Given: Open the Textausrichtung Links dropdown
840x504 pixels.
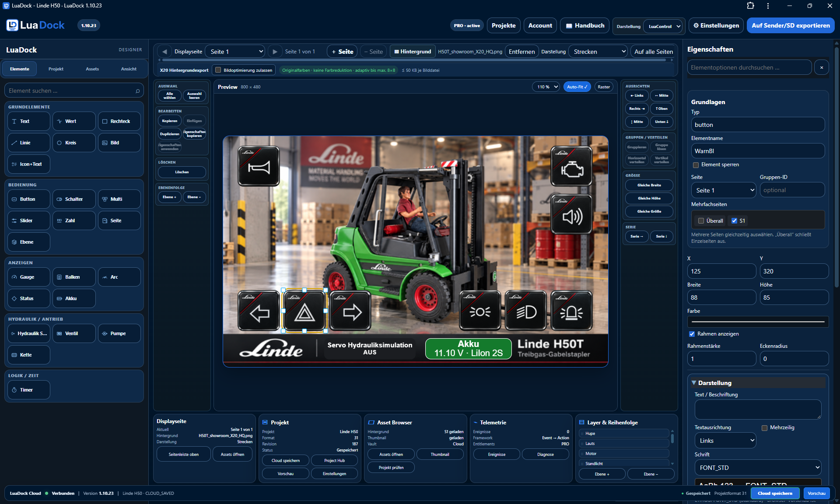Looking at the screenshot, I should click(x=725, y=441).
